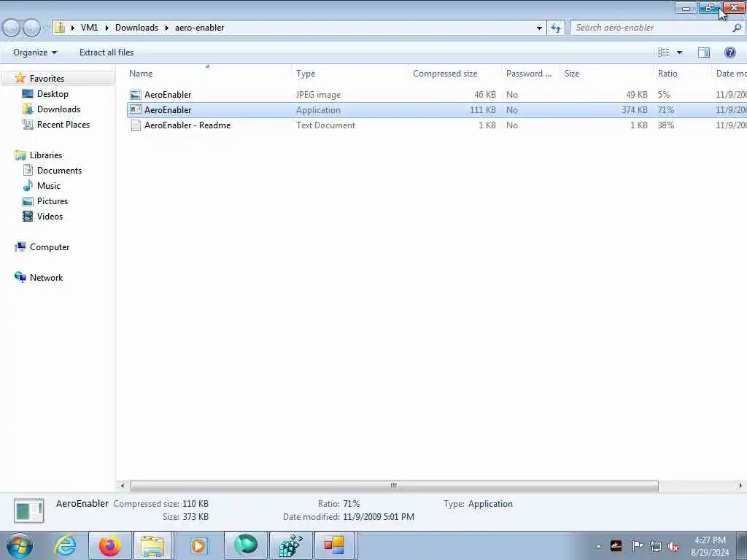Click the VM1 breadcrumb segment
The width and height of the screenshot is (747, 560).
coord(89,28)
